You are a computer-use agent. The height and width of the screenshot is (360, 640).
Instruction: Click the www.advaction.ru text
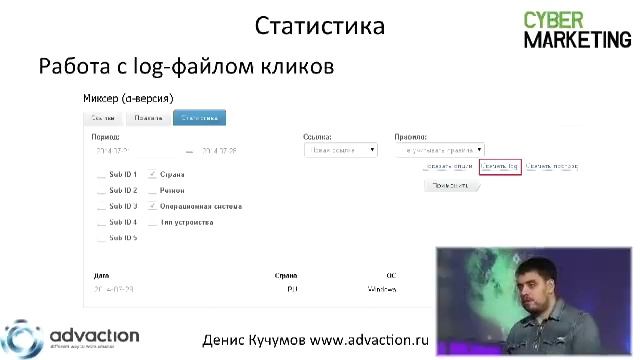point(369,340)
